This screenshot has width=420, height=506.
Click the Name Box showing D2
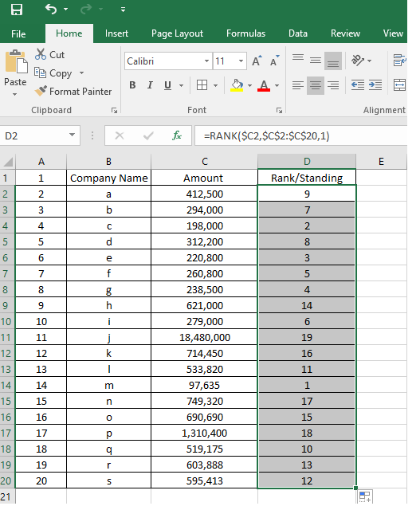(x=33, y=135)
